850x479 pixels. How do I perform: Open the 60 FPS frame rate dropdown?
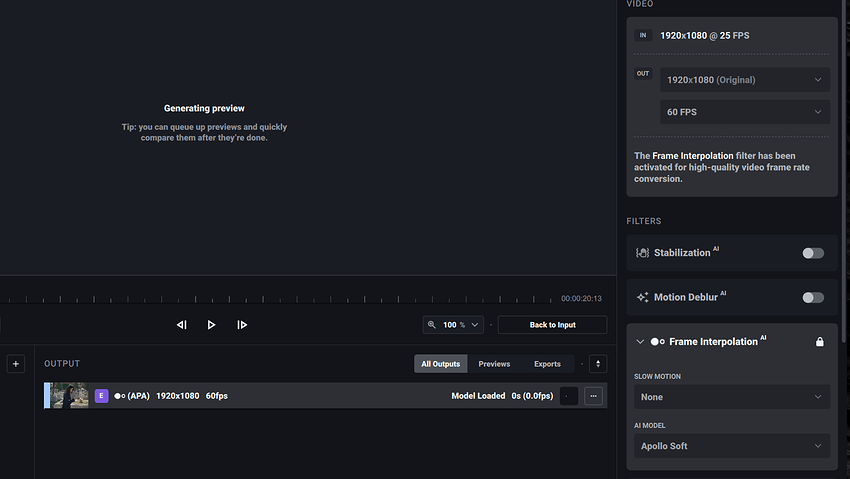click(744, 112)
